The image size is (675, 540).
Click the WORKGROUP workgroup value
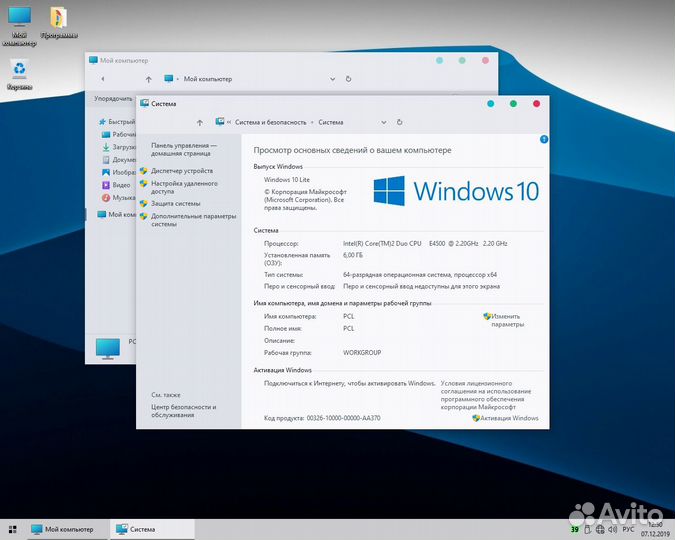(x=362, y=353)
